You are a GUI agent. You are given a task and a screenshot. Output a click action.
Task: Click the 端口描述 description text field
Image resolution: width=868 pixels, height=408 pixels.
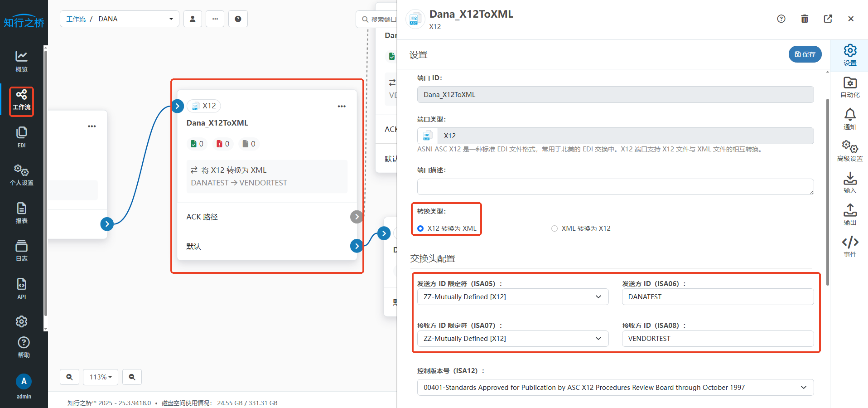(615, 187)
